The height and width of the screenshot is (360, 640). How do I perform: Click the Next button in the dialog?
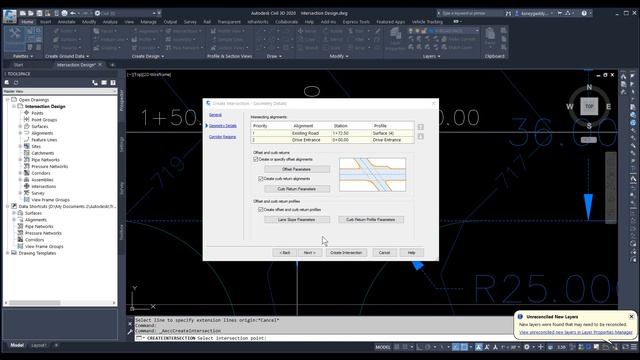tap(309, 253)
